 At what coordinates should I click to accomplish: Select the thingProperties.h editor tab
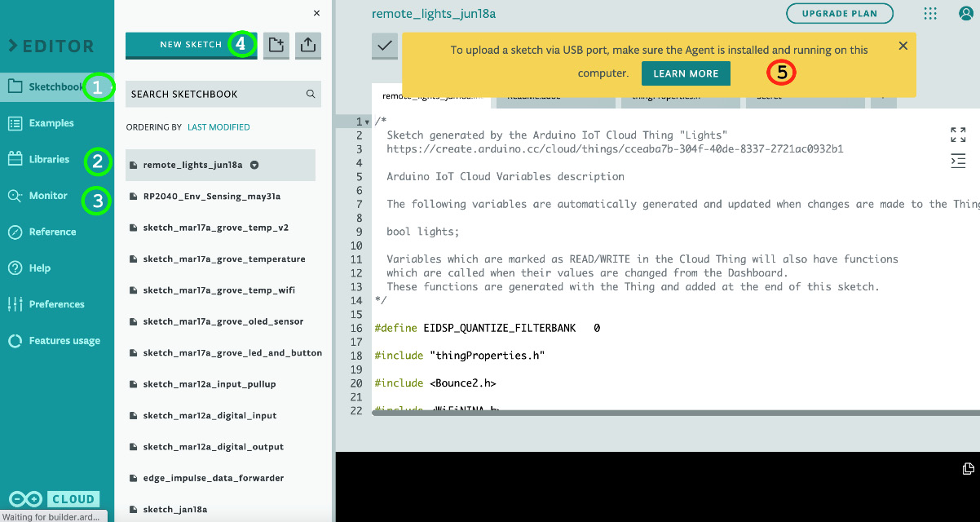[x=681, y=95]
